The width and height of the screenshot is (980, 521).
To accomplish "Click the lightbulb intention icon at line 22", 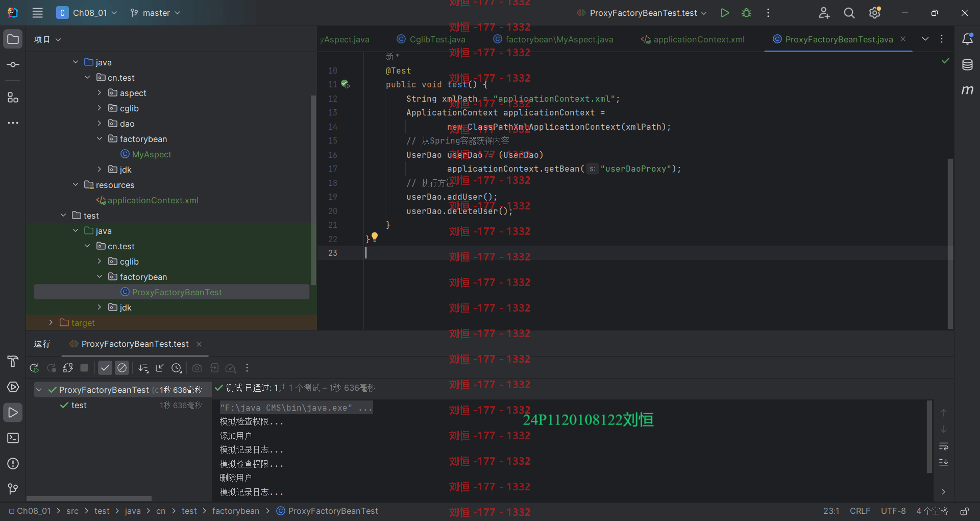I will [375, 236].
